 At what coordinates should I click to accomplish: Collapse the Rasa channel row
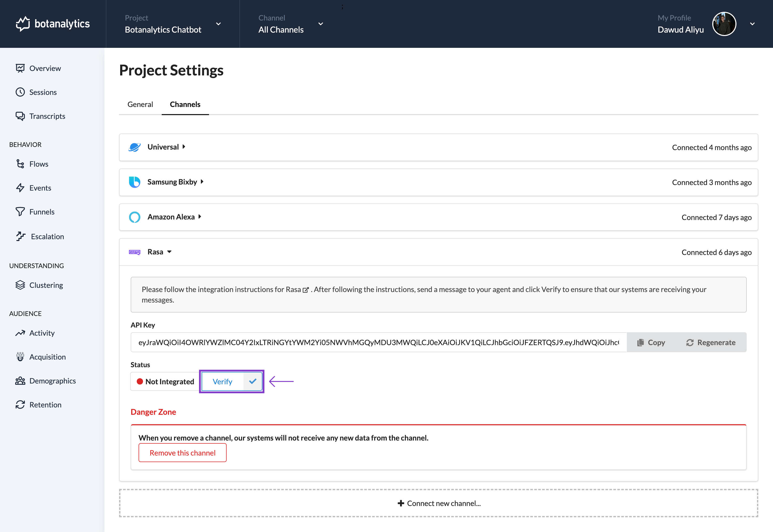click(x=438, y=252)
